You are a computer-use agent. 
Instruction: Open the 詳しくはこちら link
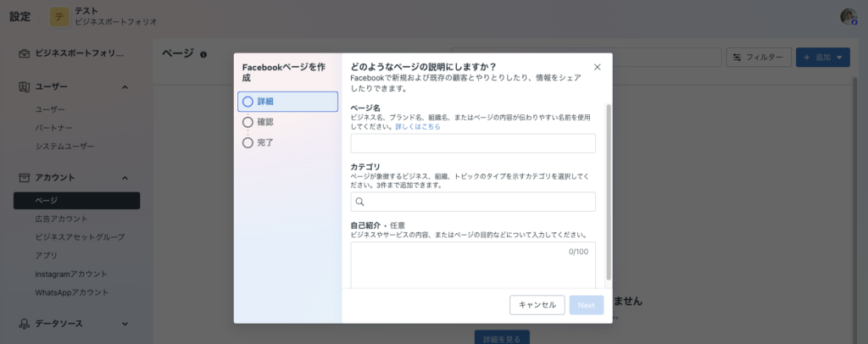(x=418, y=126)
